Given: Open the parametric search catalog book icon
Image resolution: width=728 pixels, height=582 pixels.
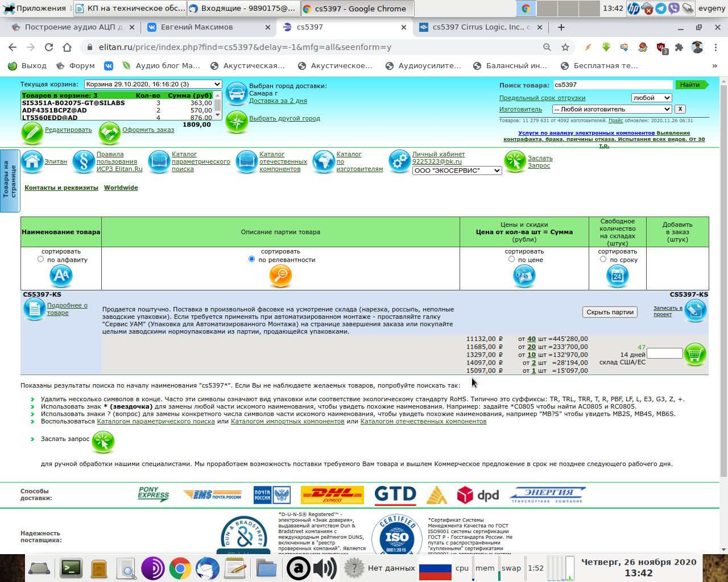Looking at the screenshot, I should pyautogui.click(x=159, y=162).
